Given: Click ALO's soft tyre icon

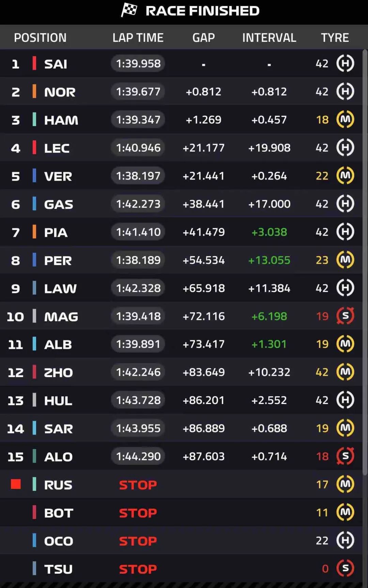Looking at the screenshot, I should (x=345, y=456).
